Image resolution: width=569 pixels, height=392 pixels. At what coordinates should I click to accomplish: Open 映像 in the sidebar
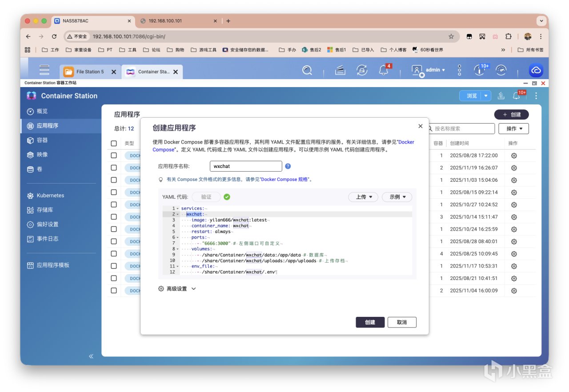point(61,155)
